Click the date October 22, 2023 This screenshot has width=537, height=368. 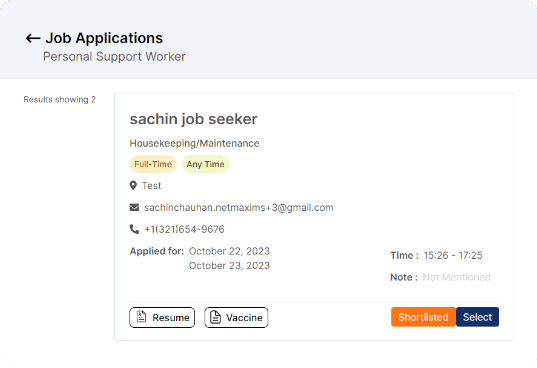tap(229, 251)
